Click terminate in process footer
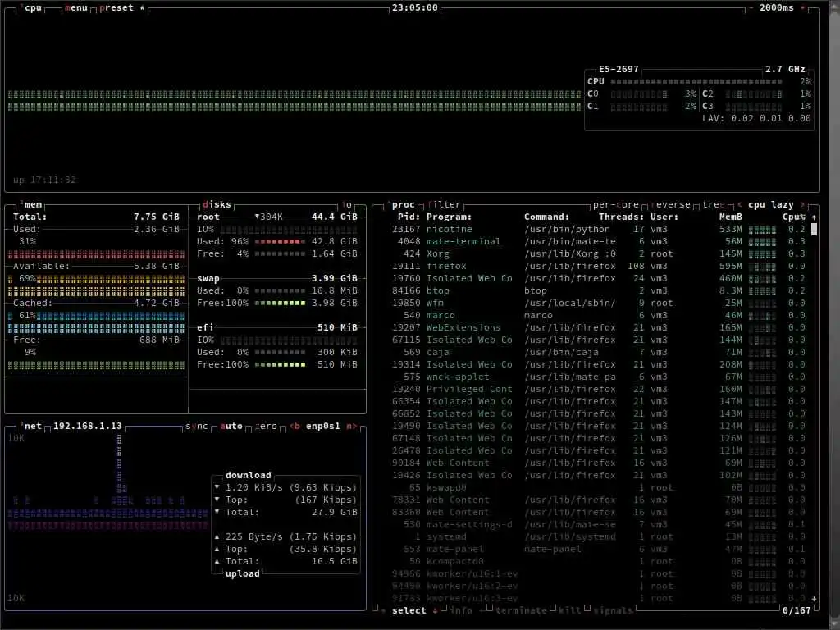840x630 pixels. coord(521,610)
